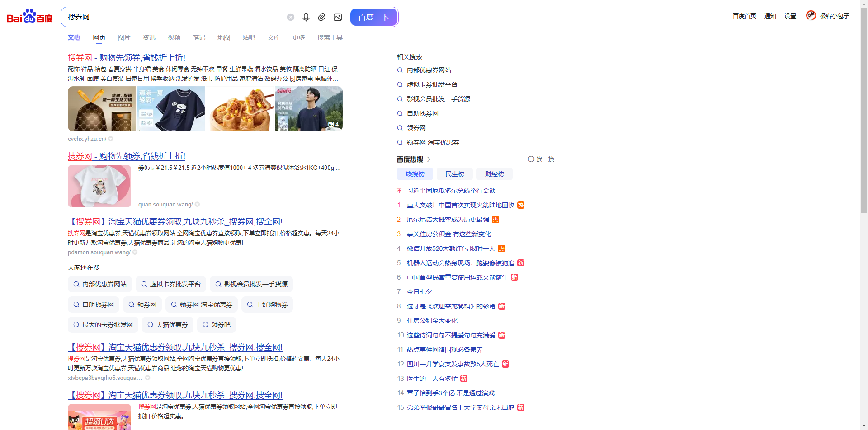
Task: Switch to the 文库 tab
Action: pyautogui.click(x=274, y=37)
